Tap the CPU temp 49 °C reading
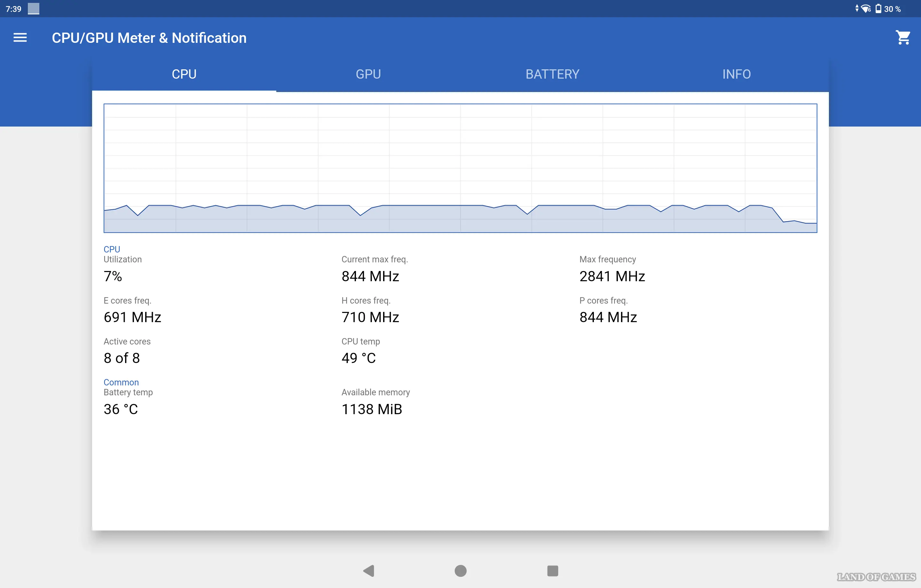Image resolution: width=921 pixels, height=588 pixels. 358,358
